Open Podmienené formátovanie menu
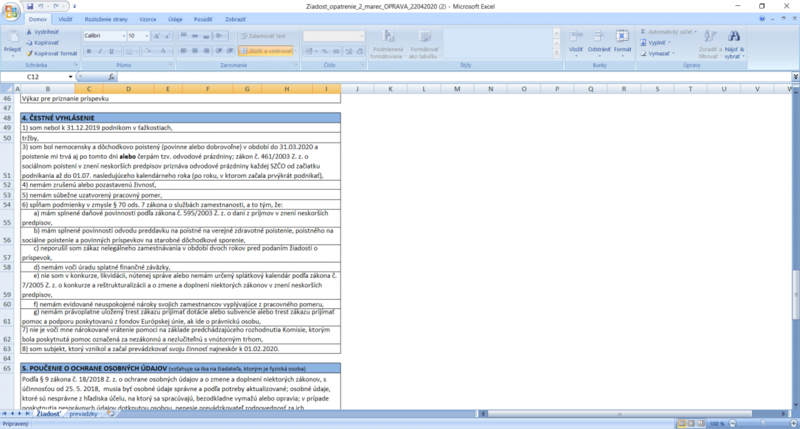This screenshot has height=429, width=800. (388, 44)
